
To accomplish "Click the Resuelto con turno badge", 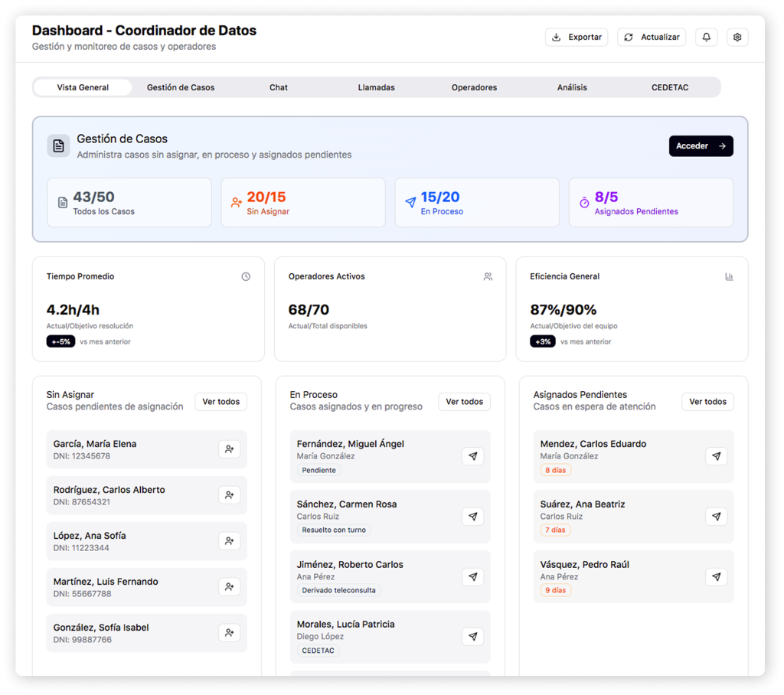I will tap(334, 530).
